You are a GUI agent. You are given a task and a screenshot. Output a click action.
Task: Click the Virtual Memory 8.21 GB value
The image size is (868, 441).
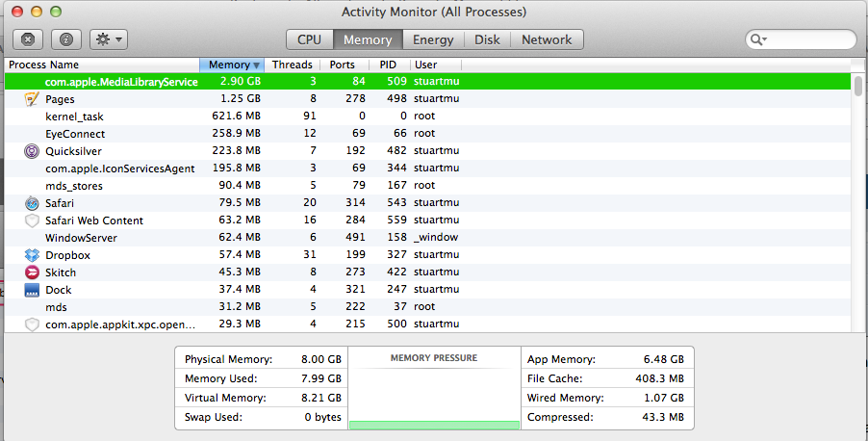pos(321,398)
